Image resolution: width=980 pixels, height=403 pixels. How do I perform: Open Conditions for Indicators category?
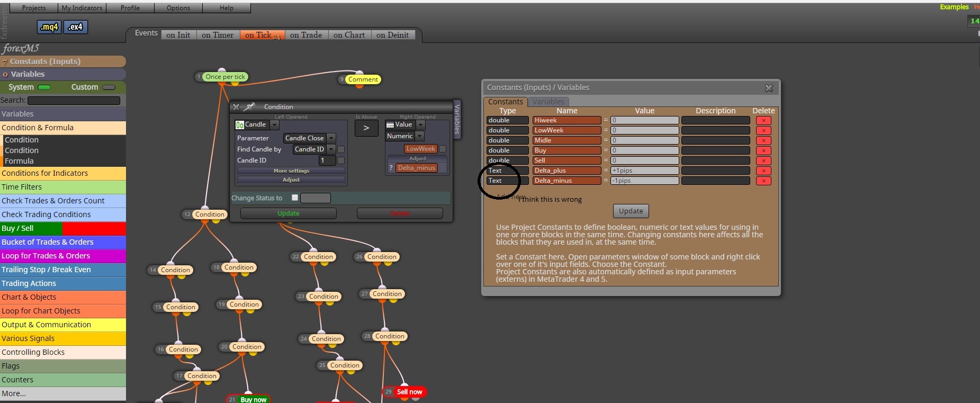coord(63,173)
